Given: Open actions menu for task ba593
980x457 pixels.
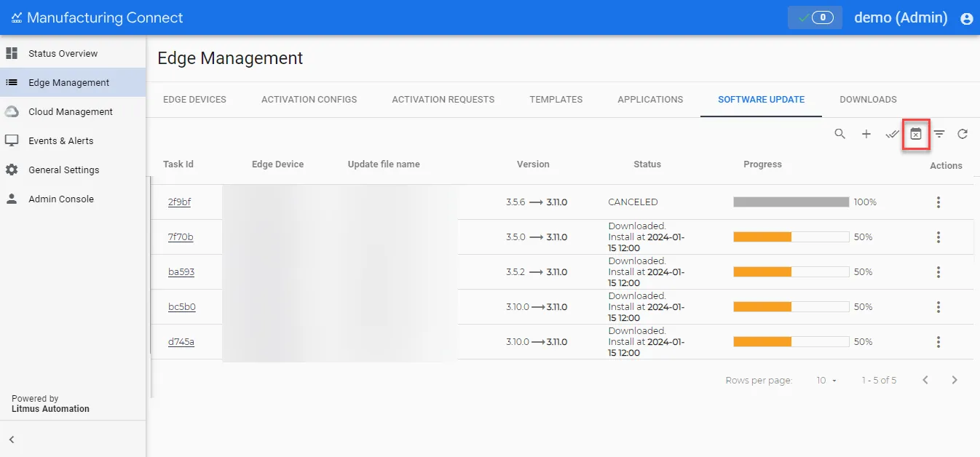Looking at the screenshot, I should pos(938,272).
